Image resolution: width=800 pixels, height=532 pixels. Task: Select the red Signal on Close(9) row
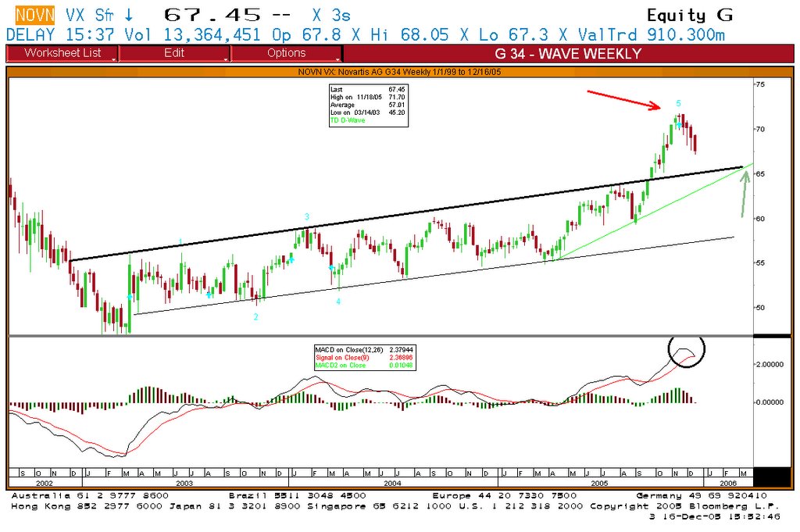(364, 358)
